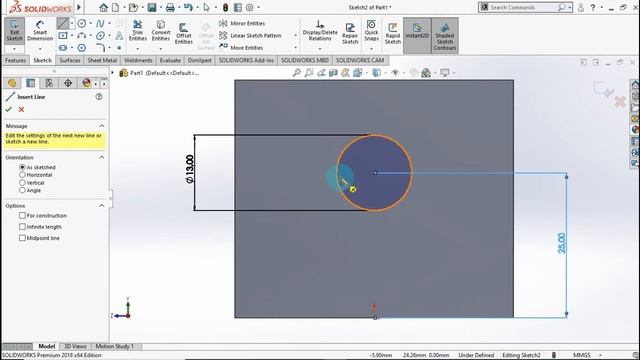Enable For construction checkbox
The height and width of the screenshot is (360, 640).
click(22, 216)
